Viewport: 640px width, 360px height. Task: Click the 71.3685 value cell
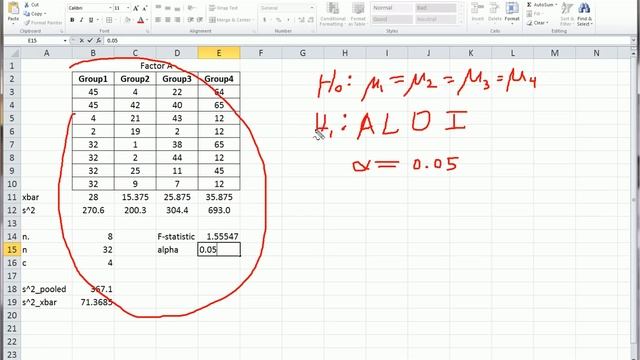click(x=93, y=302)
